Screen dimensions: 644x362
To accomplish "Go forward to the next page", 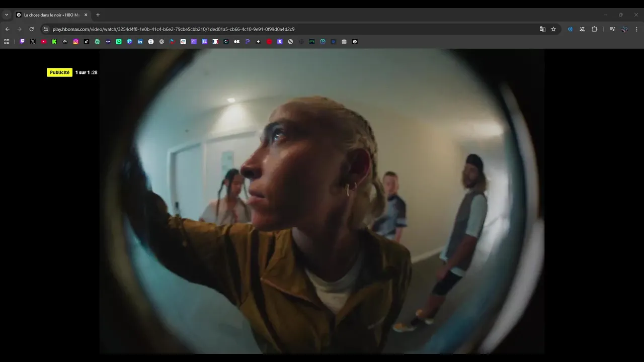I will click(19, 29).
